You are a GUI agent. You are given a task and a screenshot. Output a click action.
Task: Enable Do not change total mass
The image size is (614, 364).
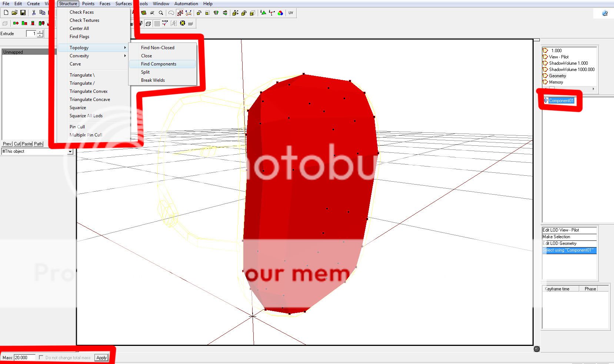click(41, 357)
